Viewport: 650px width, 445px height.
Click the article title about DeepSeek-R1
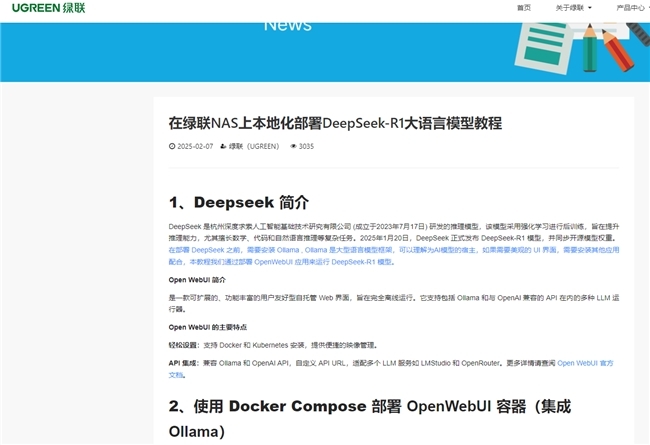click(x=335, y=123)
